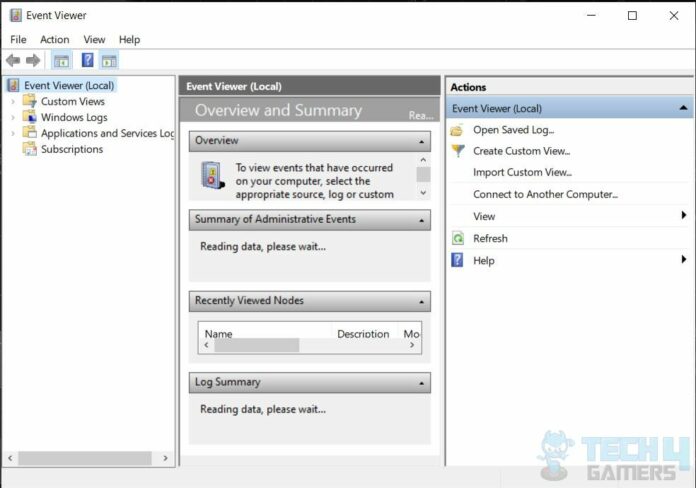The width and height of the screenshot is (696, 488).
Task: Click the green Refresh icon in Actions
Action: coord(457,238)
